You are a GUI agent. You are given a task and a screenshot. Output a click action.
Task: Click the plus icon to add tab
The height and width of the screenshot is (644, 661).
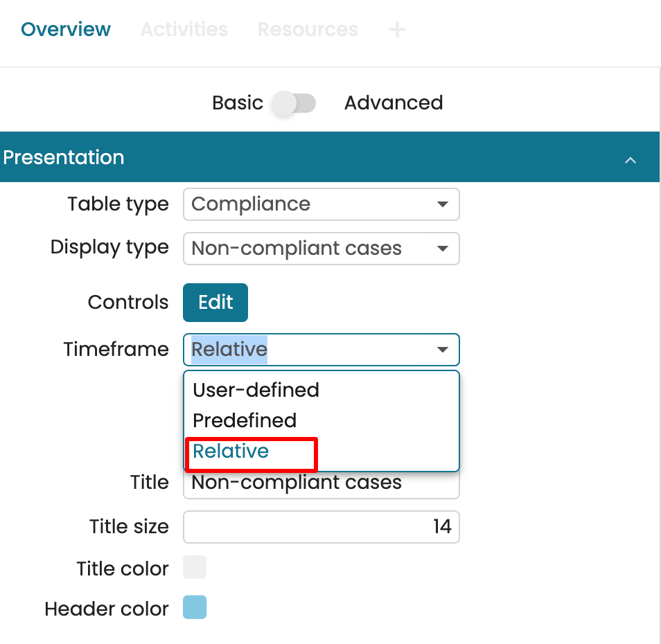tap(397, 30)
